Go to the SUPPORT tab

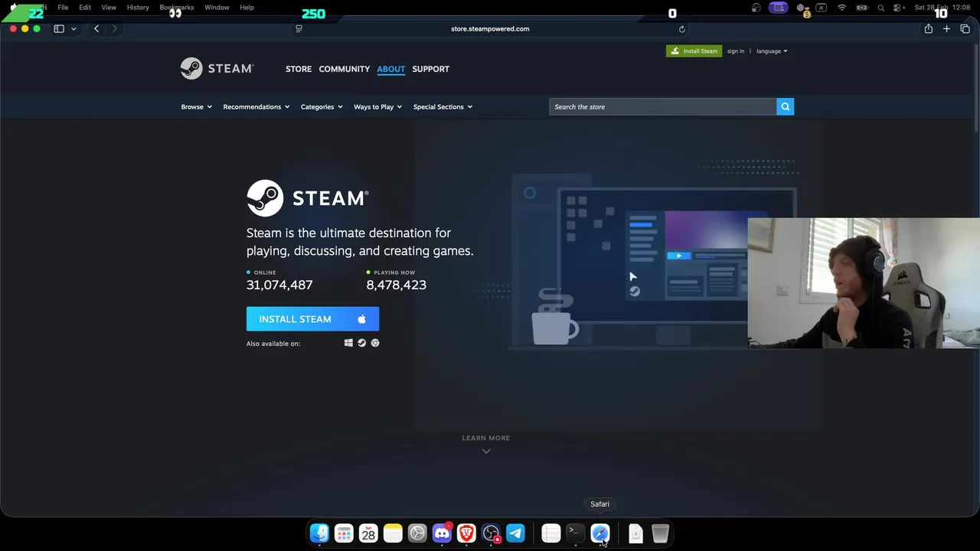click(430, 69)
